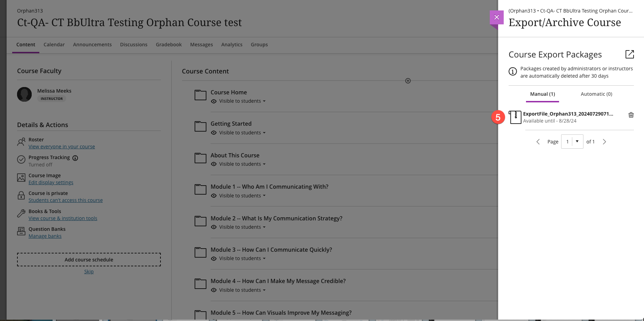Screen dimensions: 644x321
Task: Click Melissa Meeks instructor avatar
Action: [24, 94]
